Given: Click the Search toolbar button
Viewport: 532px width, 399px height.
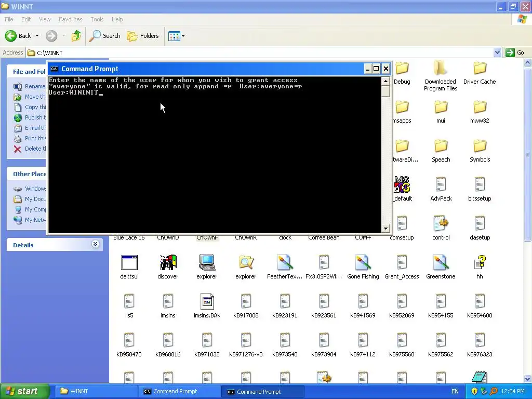Looking at the screenshot, I should tap(104, 36).
